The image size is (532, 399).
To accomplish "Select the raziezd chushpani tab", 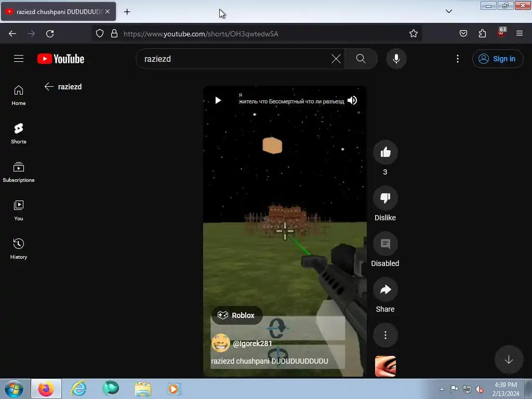I will [x=58, y=11].
